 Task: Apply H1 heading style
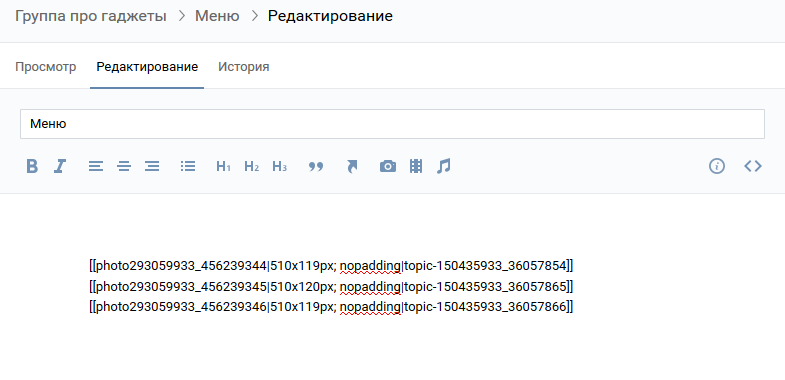(x=223, y=166)
